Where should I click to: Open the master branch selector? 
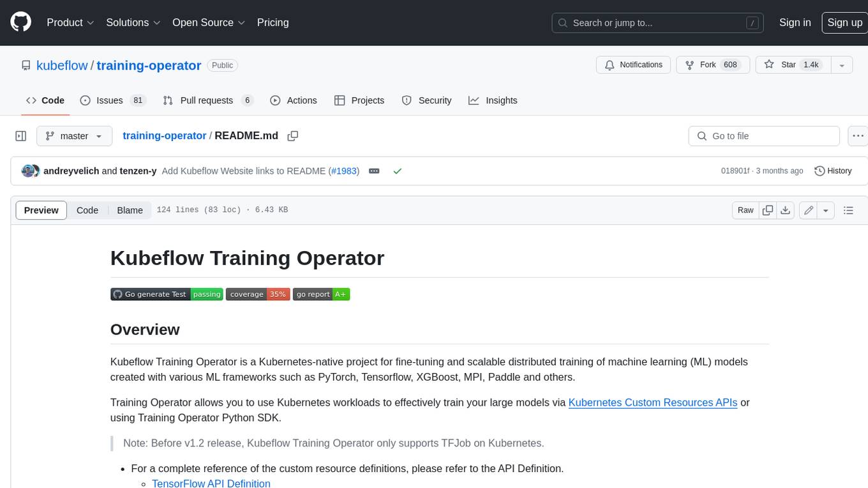(x=75, y=136)
